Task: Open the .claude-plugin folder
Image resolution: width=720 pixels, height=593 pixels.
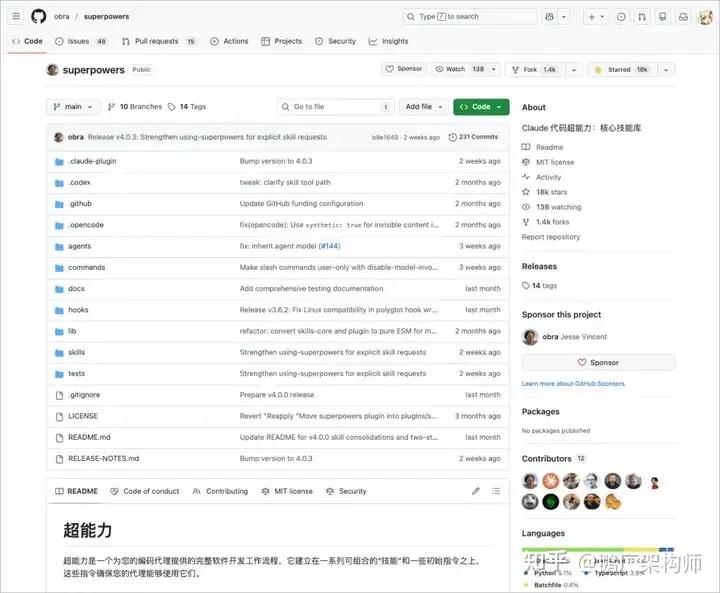Action: [92, 161]
